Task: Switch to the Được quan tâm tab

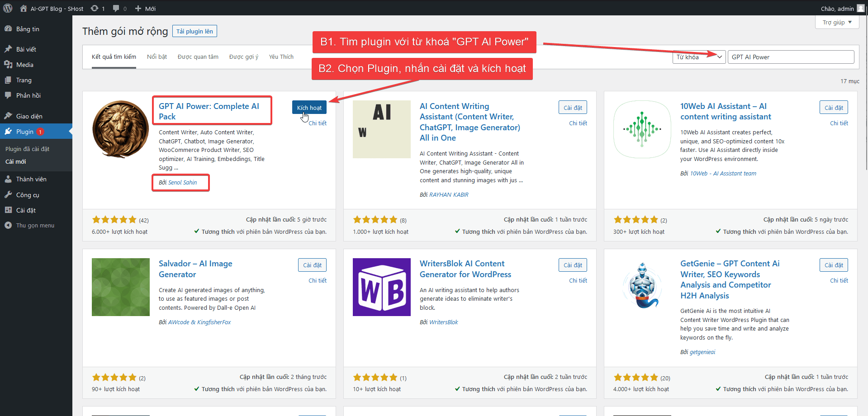Action: click(198, 57)
